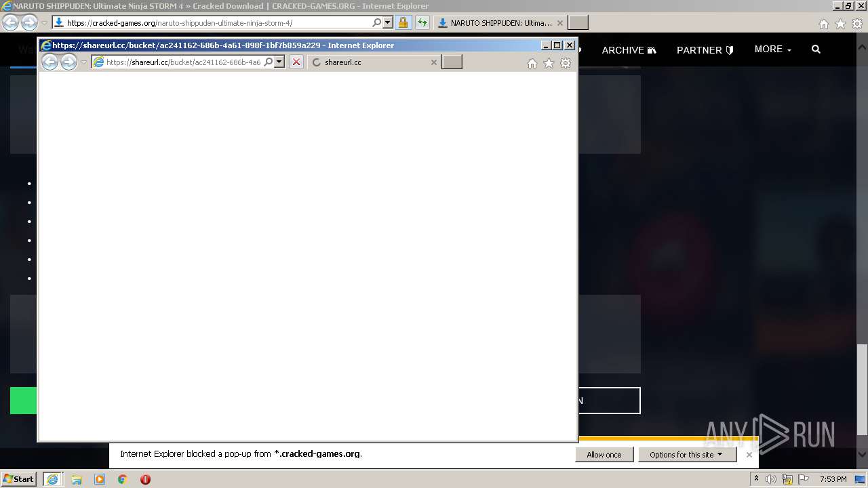Select NARUTO SHIPPUDEN tab in main window
This screenshot has height=488, width=868.
500,23
